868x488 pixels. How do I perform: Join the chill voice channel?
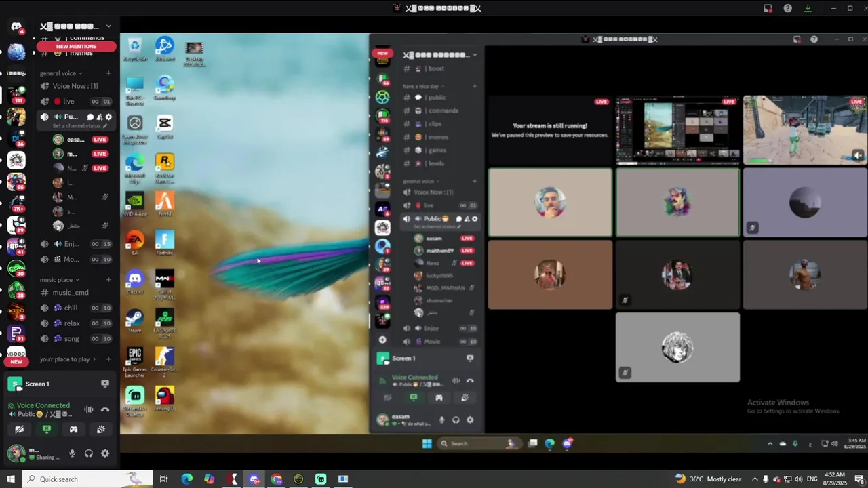pyautogui.click(x=76, y=308)
